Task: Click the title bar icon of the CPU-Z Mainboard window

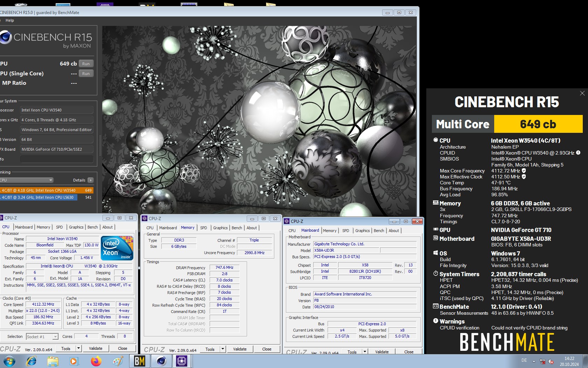Action: 287,221
